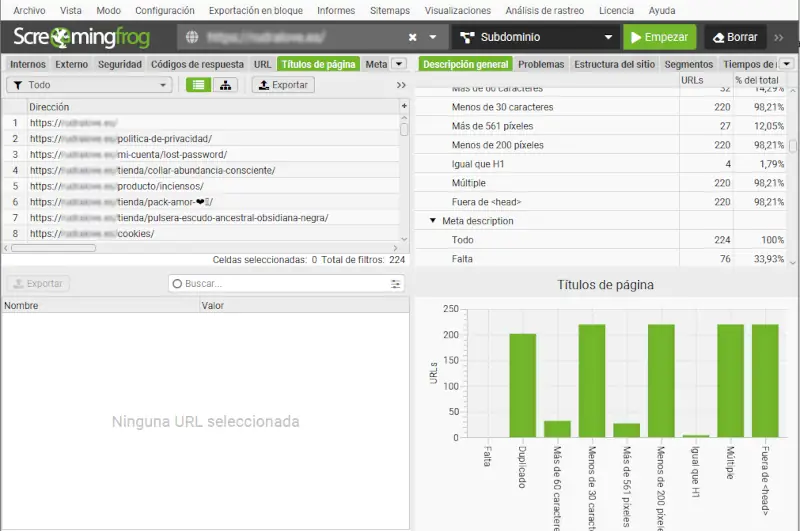Add a column with the plus icon
800x531 pixels.
coord(404,106)
